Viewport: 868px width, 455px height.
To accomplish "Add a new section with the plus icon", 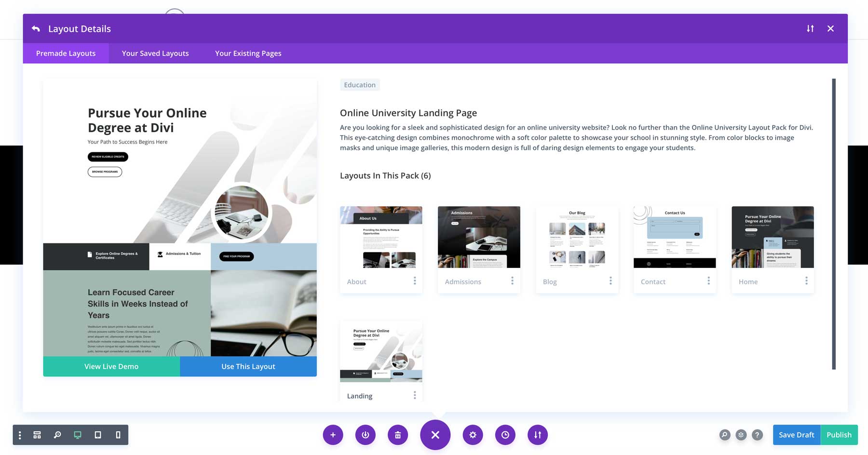I will click(x=333, y=435).
